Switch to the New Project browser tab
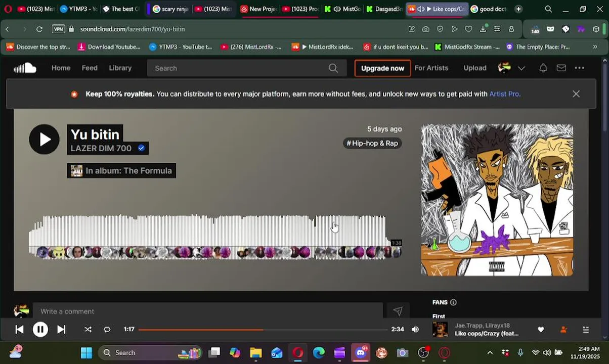The height and width of the screenshot is (364, 609). (x=258, y=9)
